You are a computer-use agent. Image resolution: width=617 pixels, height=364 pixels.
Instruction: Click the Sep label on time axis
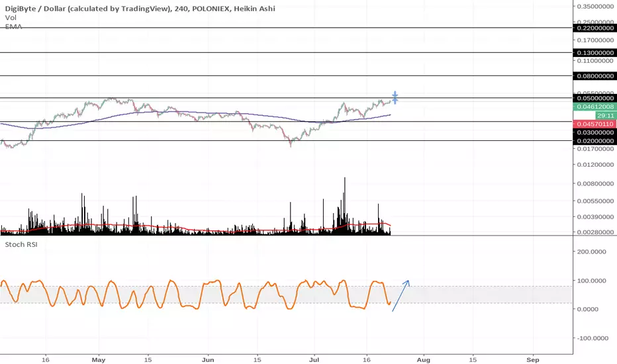click(x=533, y=359)
